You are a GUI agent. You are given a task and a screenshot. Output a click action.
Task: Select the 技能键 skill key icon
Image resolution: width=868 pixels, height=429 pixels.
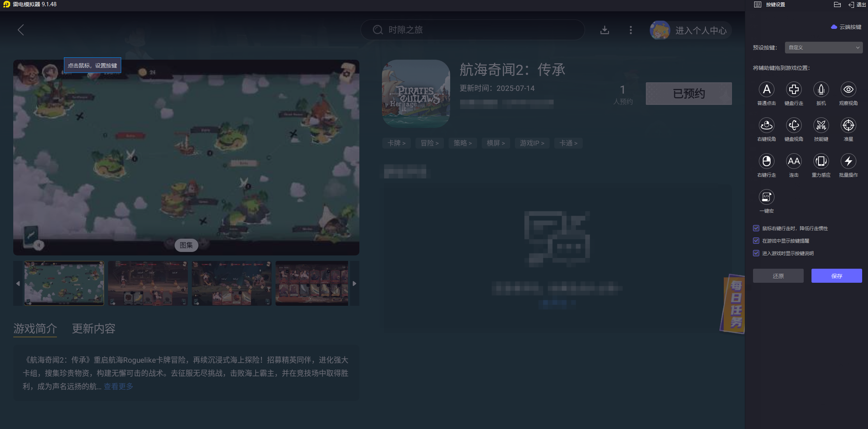pos(821,125)
